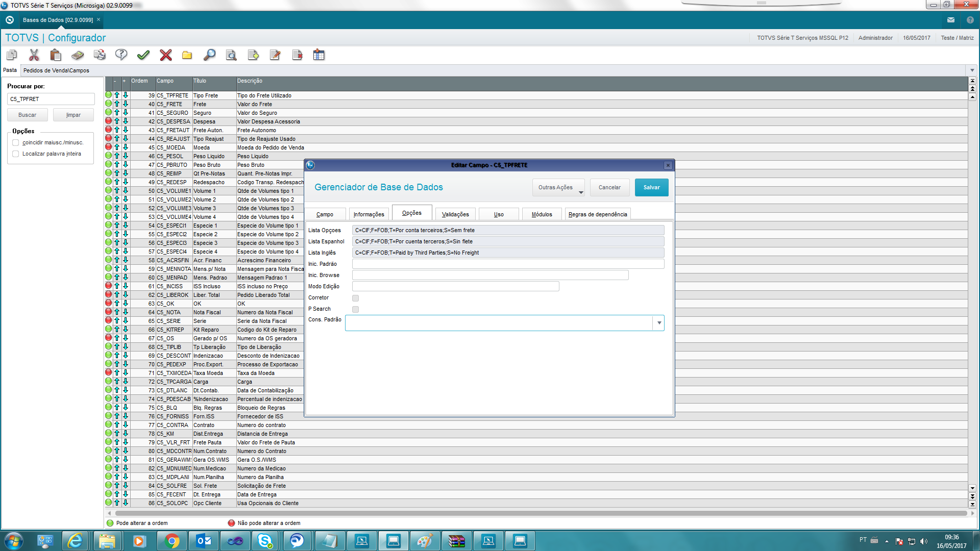Screen dimensions: 980x551
Task: Click the clipboard paste toolbar icon
Action: (x=56, y=55)
